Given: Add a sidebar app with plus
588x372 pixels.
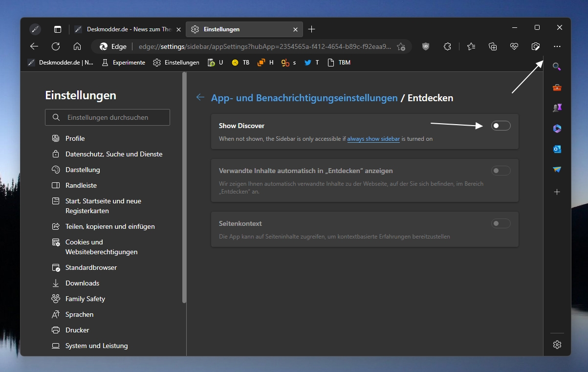Looking at the screenshot, I should (557, 192).
